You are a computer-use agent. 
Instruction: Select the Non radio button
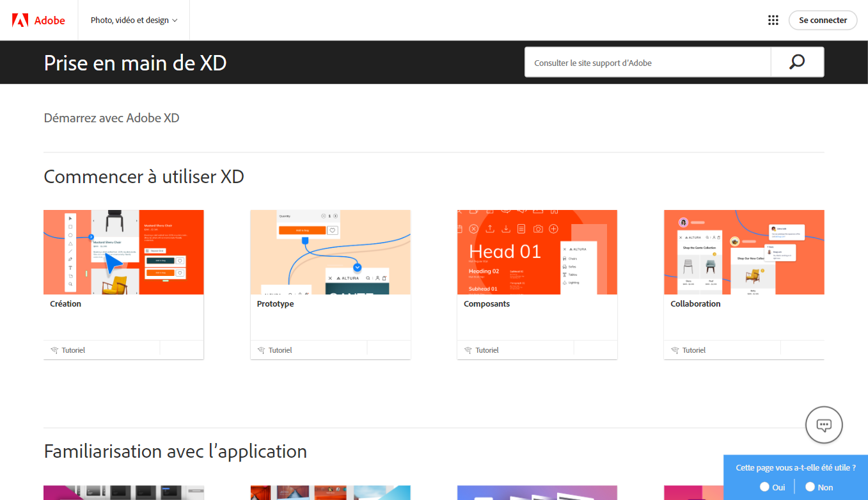[810, 487]
